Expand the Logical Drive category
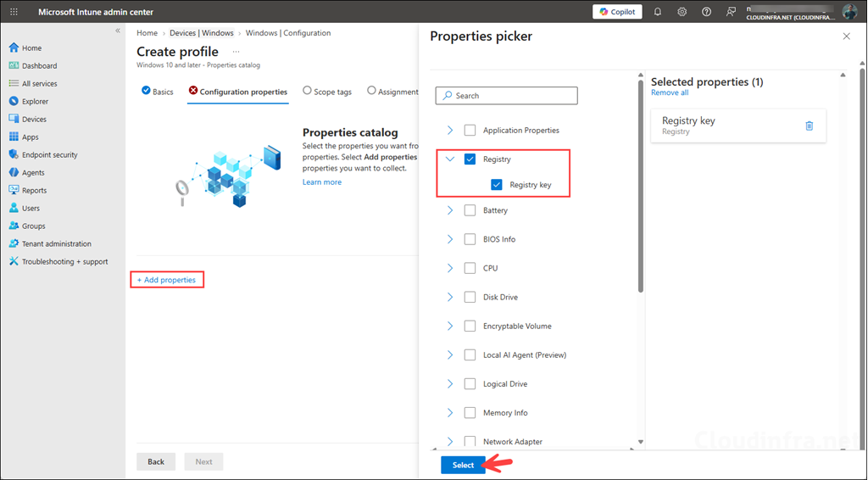Screen dimensions: 868x480 (450, 383)
